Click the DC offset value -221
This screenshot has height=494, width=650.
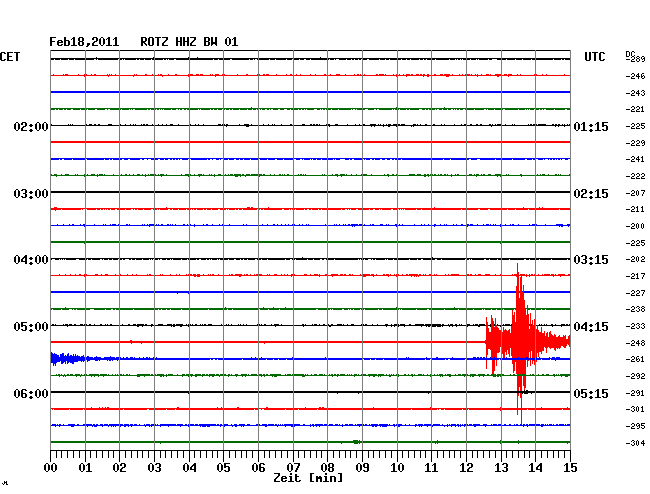(635, 109)
